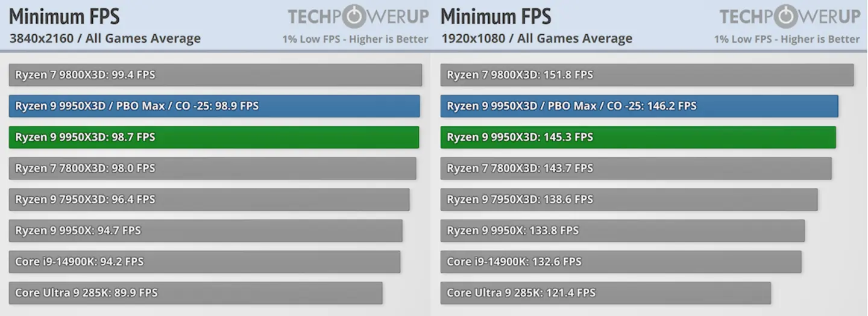
Task: Click the Ryzen 7 9800X3D 151.8 FPS bar
Action: coord(647,75)
